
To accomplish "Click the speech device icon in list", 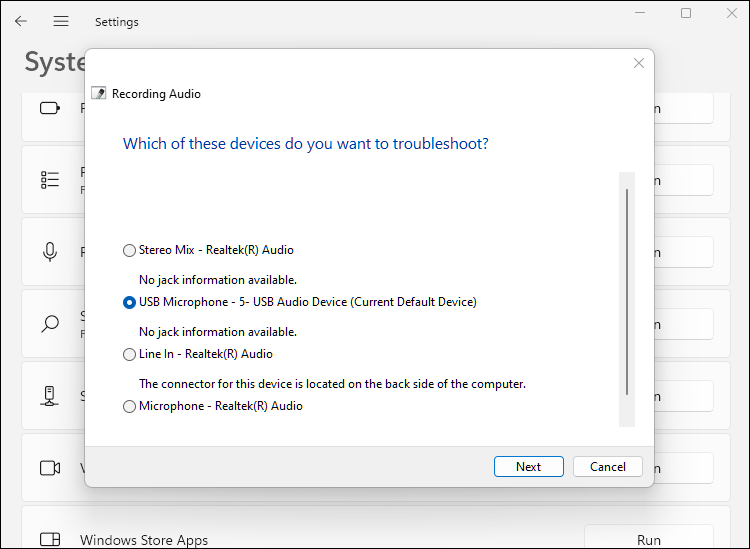I will coord(50,396).
